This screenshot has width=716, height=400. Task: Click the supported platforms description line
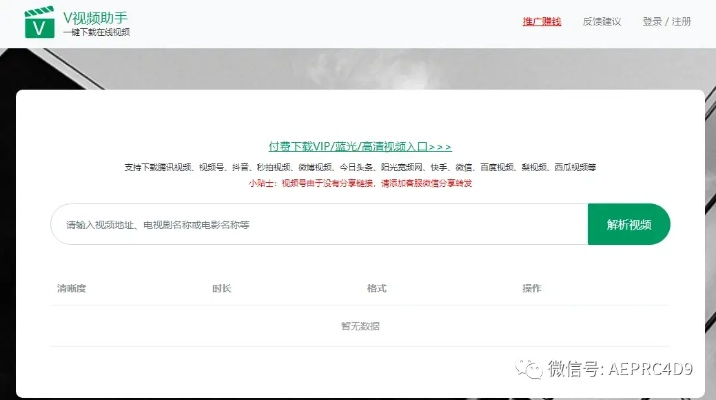click(x=360, y=167)
